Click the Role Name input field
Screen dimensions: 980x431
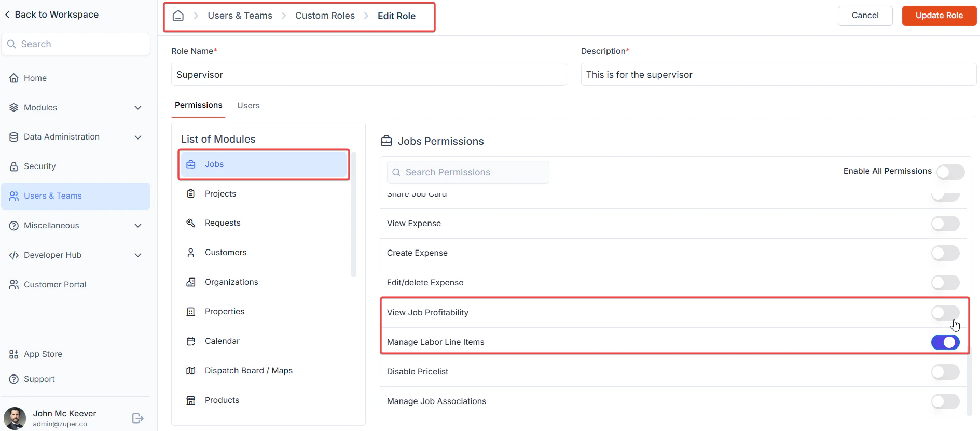click(369, 74)
